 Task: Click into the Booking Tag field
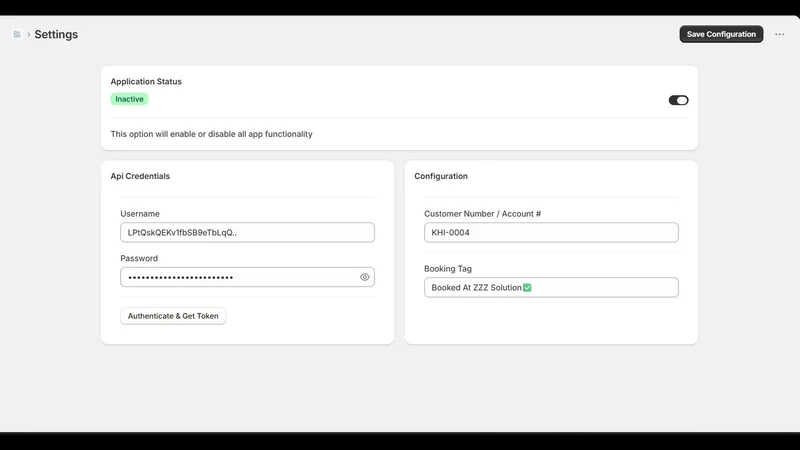point(551,287)
